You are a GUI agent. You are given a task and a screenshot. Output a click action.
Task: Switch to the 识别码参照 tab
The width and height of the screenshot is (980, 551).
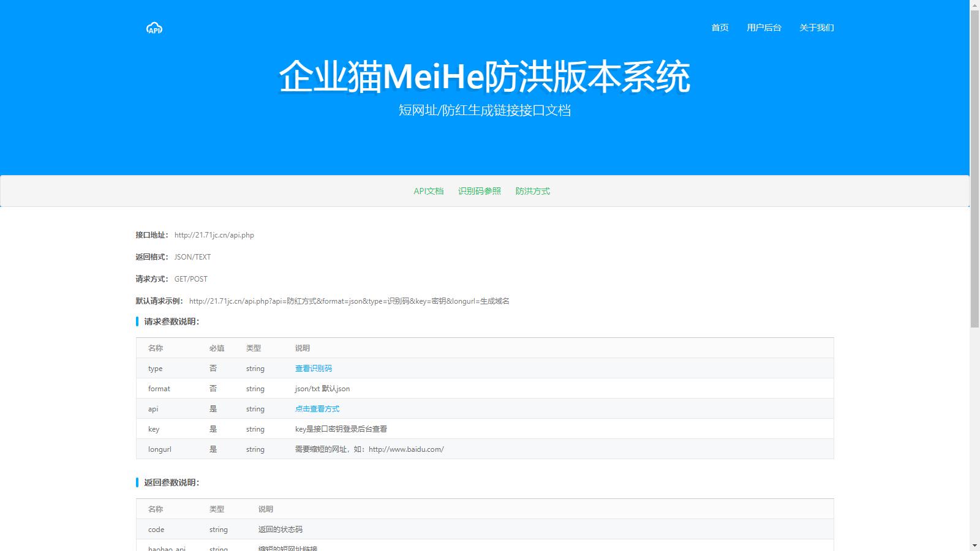pos(479,190)
